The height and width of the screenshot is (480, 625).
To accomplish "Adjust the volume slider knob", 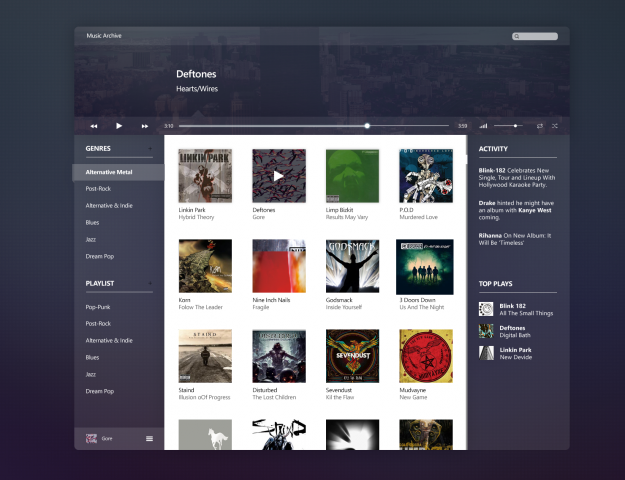I will tap(515, 126).
